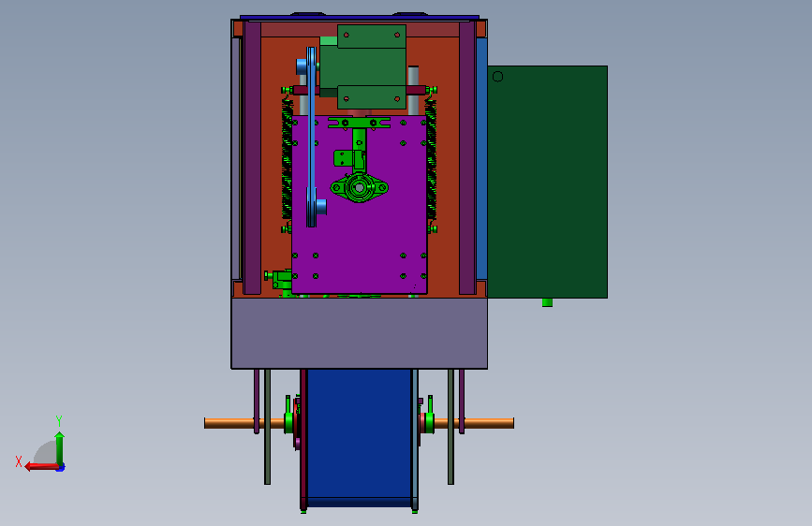812x526 pixels.
Task: Select the green motor block at top
Action: click(x=362, y=66)
